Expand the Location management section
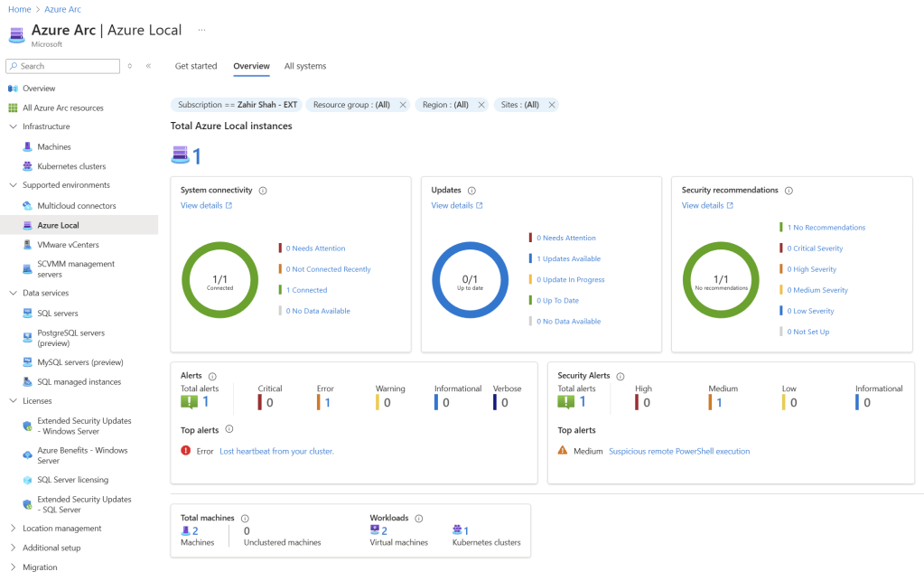 (x=13, y=529)
